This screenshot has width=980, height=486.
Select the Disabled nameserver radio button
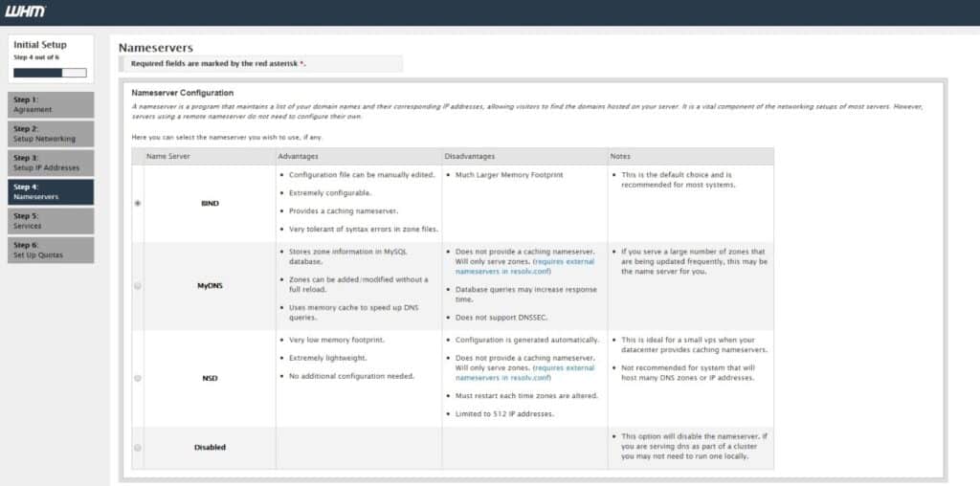coord(138,447)
